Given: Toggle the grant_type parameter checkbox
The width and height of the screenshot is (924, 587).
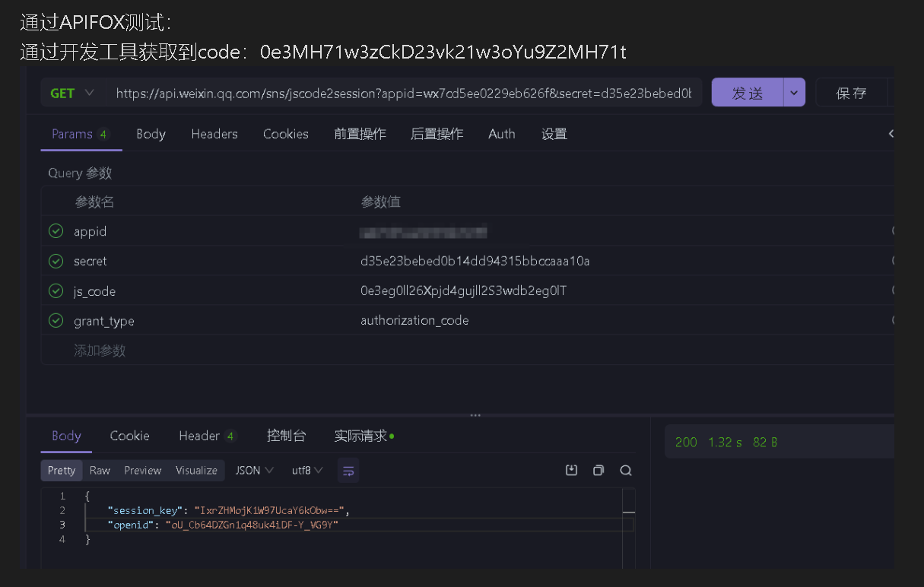Looking at the screenshot, I should (56, 320).
